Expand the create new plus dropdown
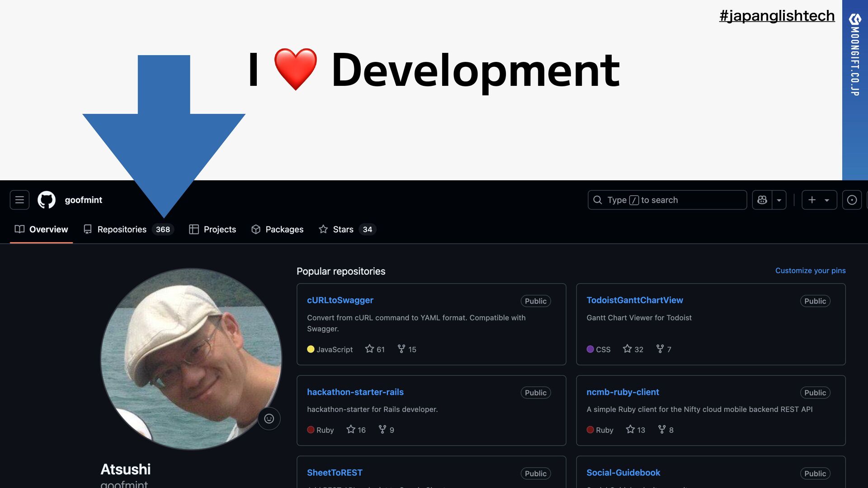 [819, 200]
